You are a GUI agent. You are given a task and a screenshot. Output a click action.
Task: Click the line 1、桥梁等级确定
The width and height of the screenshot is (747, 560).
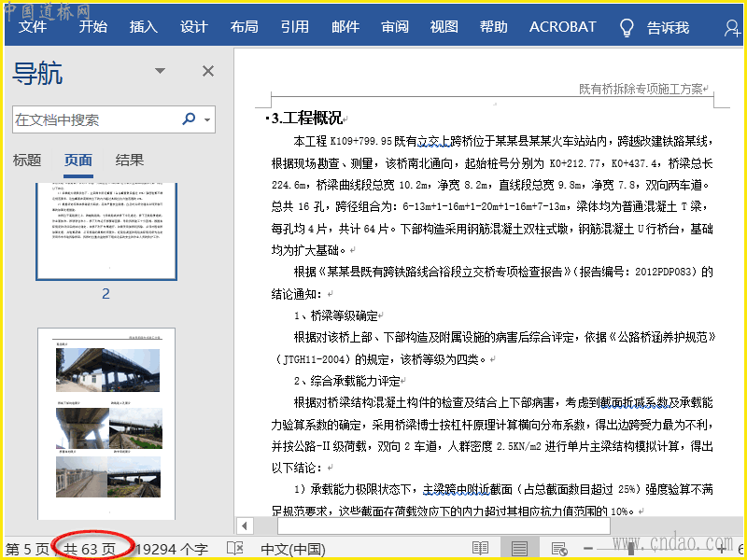[336, 315]
